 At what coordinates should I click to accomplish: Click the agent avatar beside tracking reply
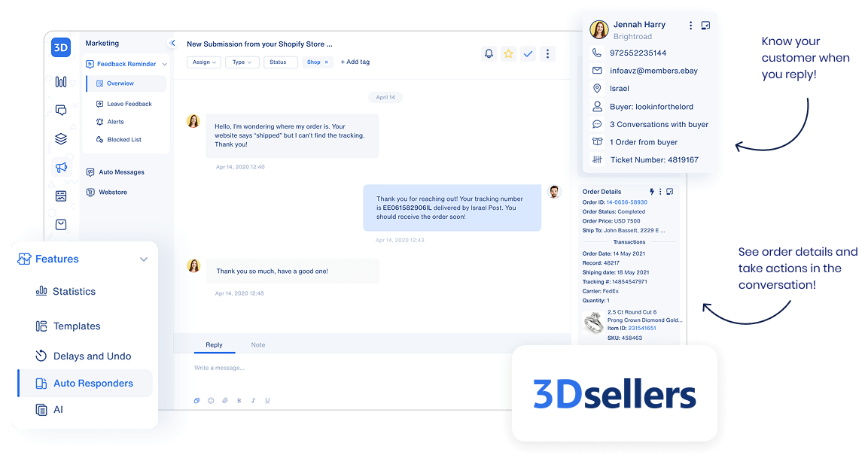click(554, 191)
